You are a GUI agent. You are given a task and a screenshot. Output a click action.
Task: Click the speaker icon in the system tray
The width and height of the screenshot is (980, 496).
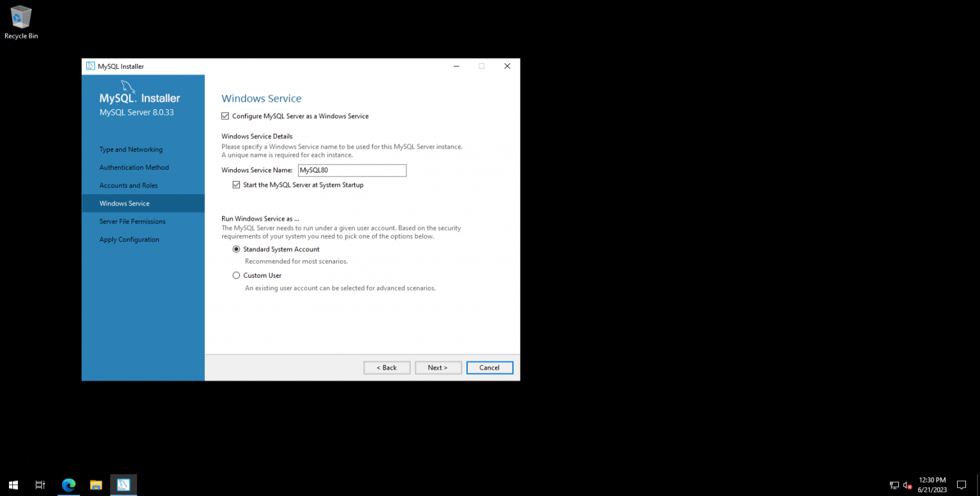click(x=907, y=485)
